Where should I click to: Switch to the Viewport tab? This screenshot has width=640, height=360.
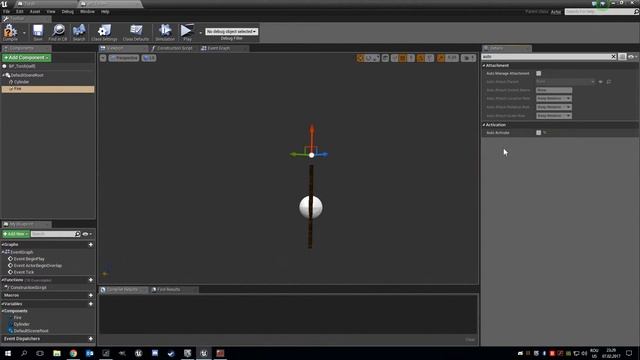124,48
